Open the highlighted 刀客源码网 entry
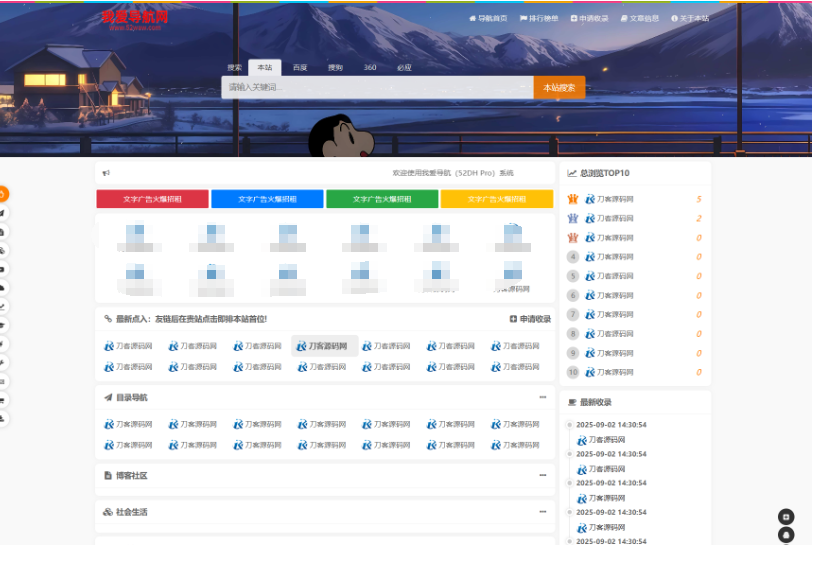Viewport: 816px width, 569px height. pyautogui.click(x=325, y=346)
